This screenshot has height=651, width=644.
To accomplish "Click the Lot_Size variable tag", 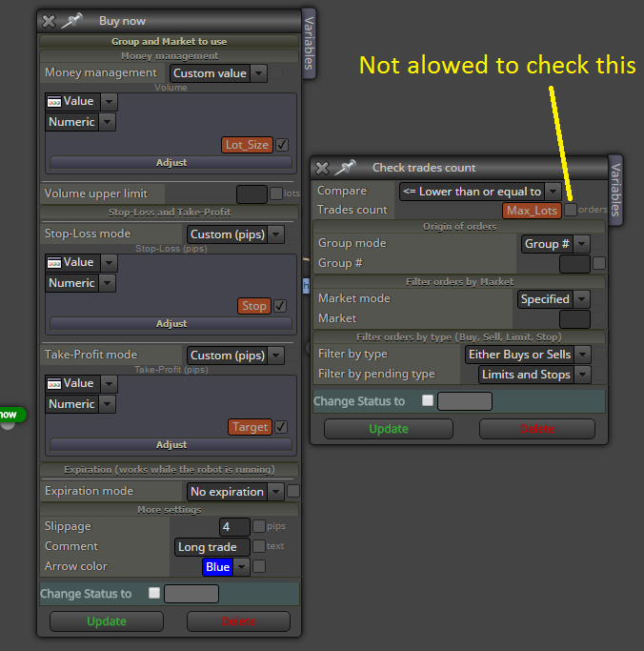I will pyautogui.click(x=247, y=145).
